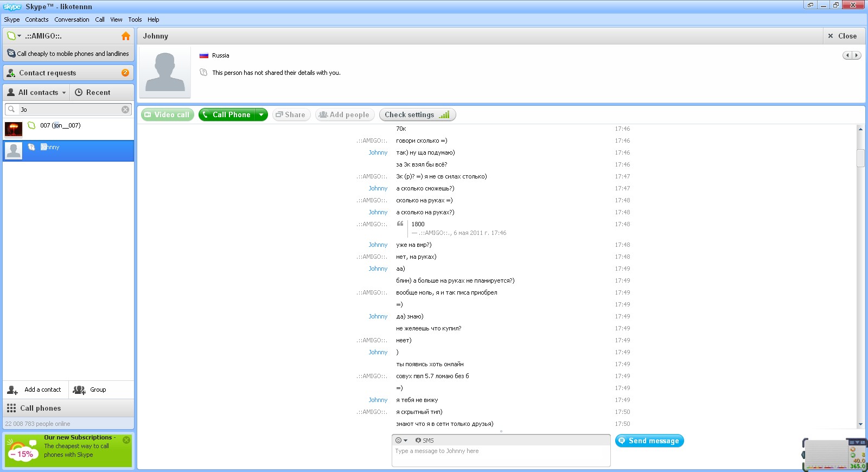Click the Share button
This screenshot has width=868, height=472.
point(291,114)
